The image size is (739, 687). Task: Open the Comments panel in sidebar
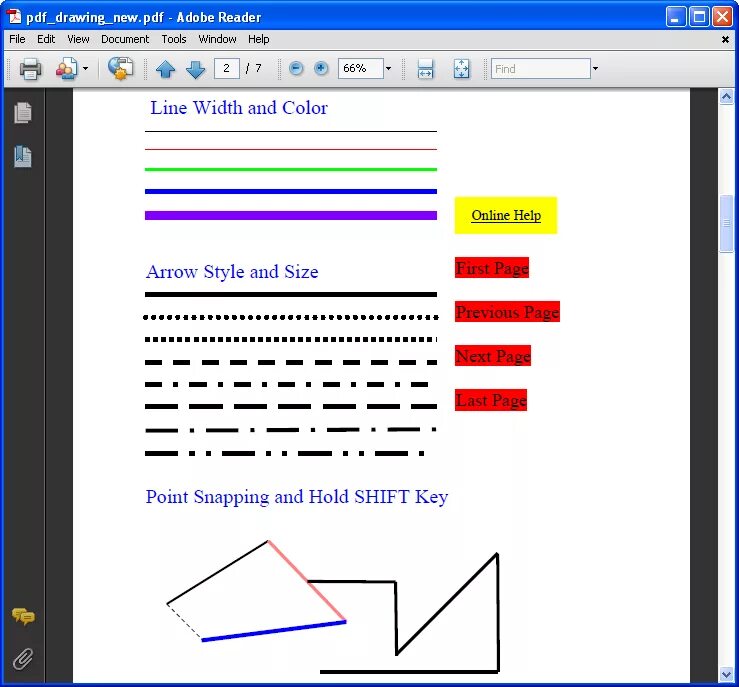(23, 616)
